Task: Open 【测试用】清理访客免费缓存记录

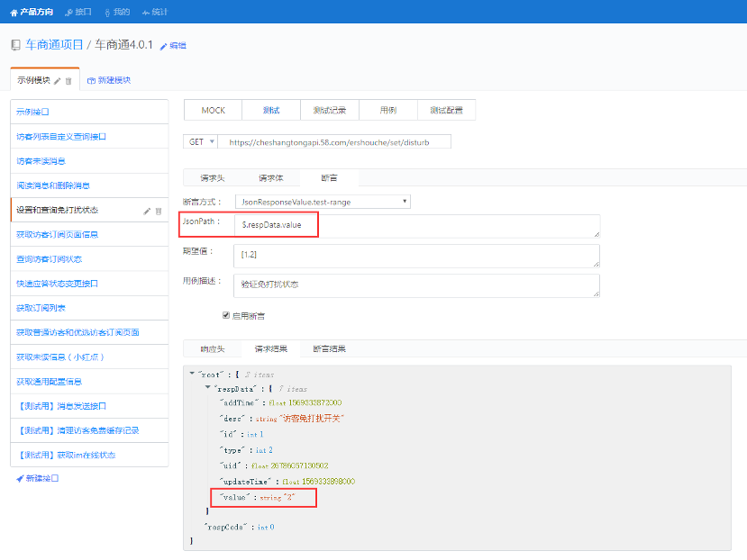Action: pyautogui.click(x=89, y=430)
